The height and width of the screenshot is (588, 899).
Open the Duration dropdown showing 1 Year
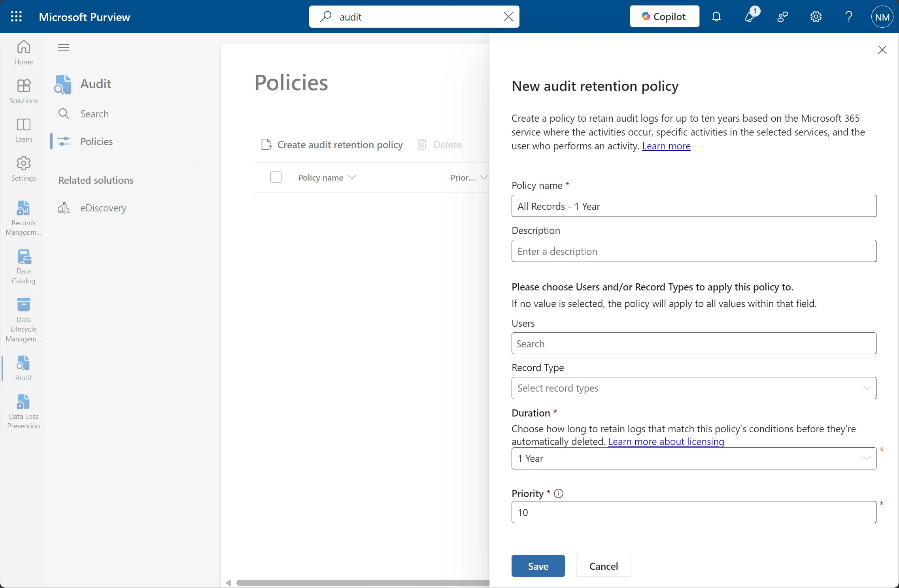coord(694,458)
